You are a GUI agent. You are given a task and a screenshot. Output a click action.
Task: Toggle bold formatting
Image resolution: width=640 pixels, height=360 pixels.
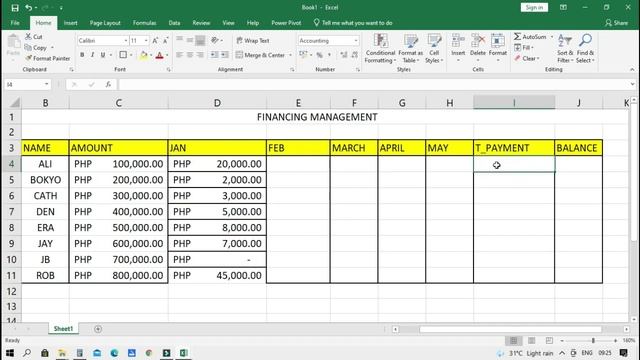[x=82, y=55]
